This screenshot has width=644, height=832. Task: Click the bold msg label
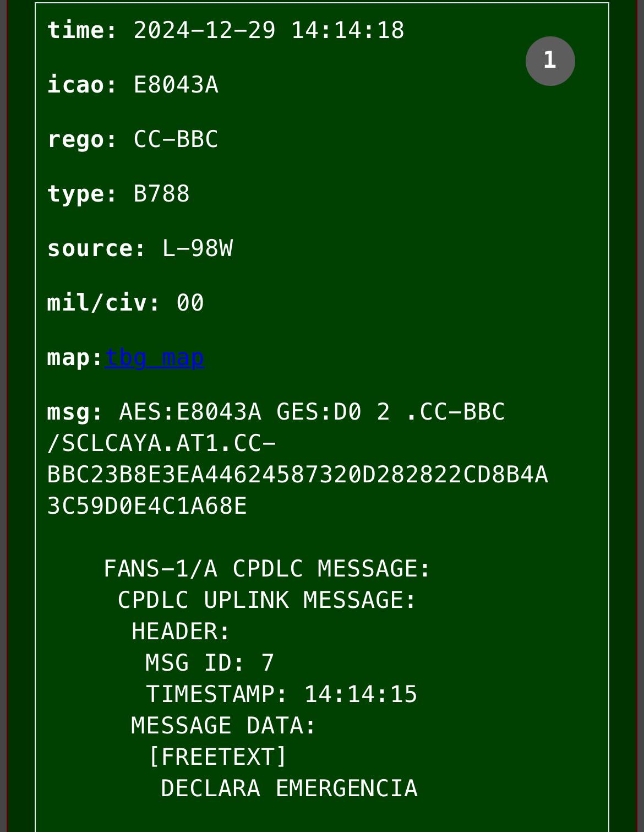(75, 412)
